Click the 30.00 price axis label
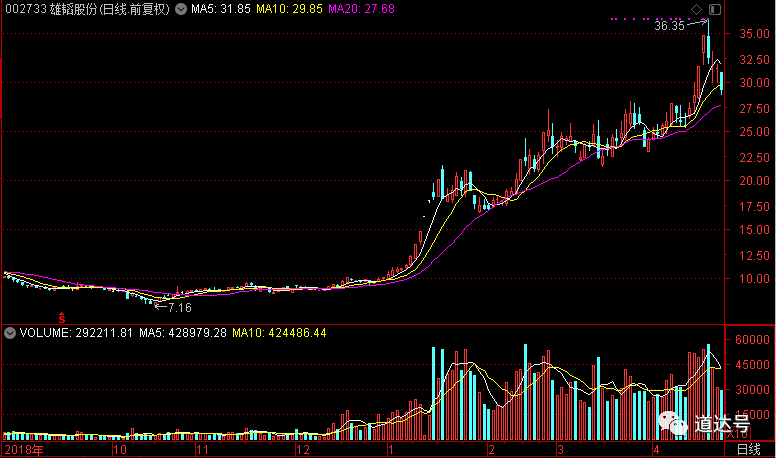The width and height of the screenshot is (776, 458). coord(754,83)
